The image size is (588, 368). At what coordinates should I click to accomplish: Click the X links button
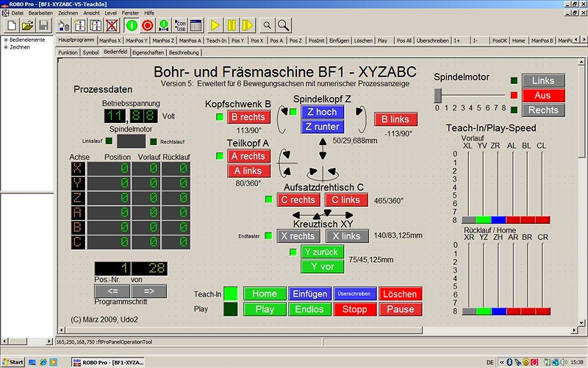(x=347, y=236)
